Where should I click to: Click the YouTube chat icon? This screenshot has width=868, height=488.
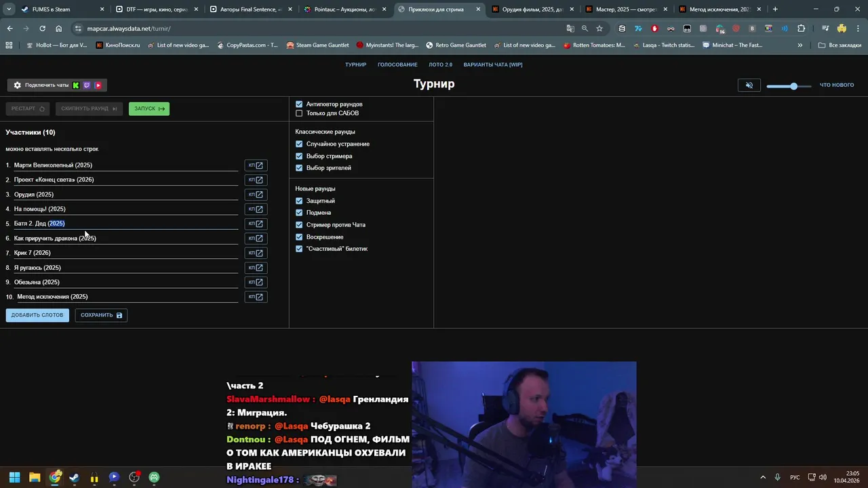pos(98,85)
